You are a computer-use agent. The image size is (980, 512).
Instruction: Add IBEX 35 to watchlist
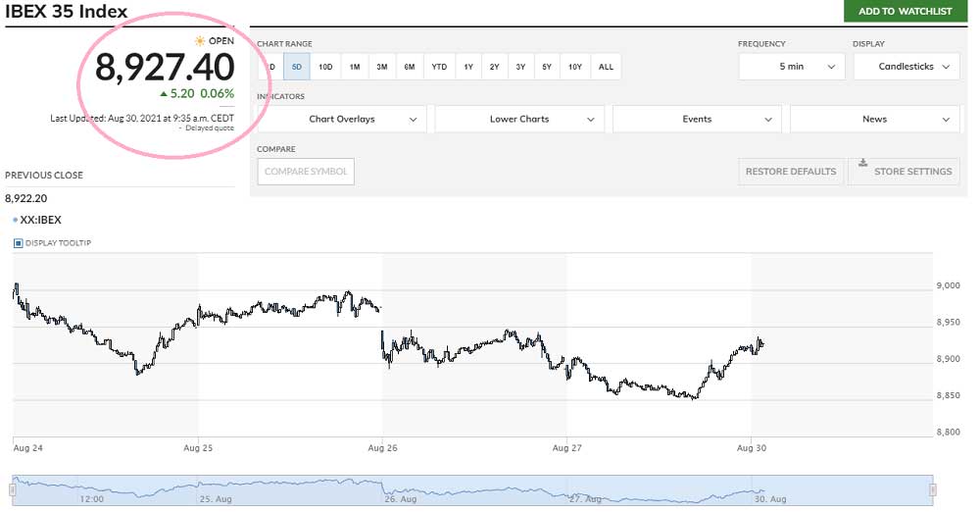click(905, 11)
